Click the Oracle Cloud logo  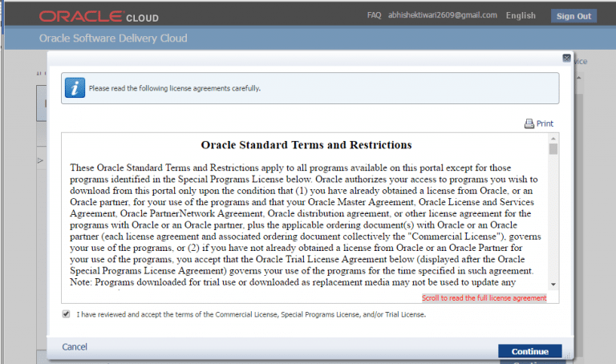(x=99, y=16)
